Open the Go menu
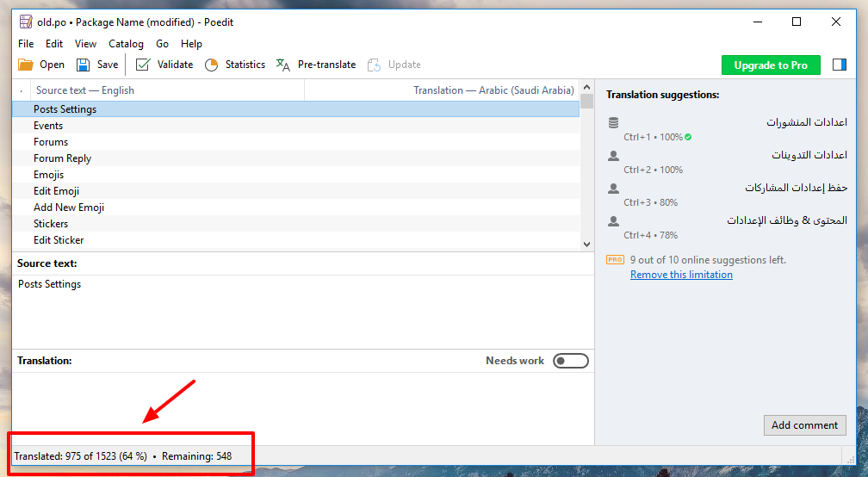This screenshot has height=477, width=868. (162, 44)
